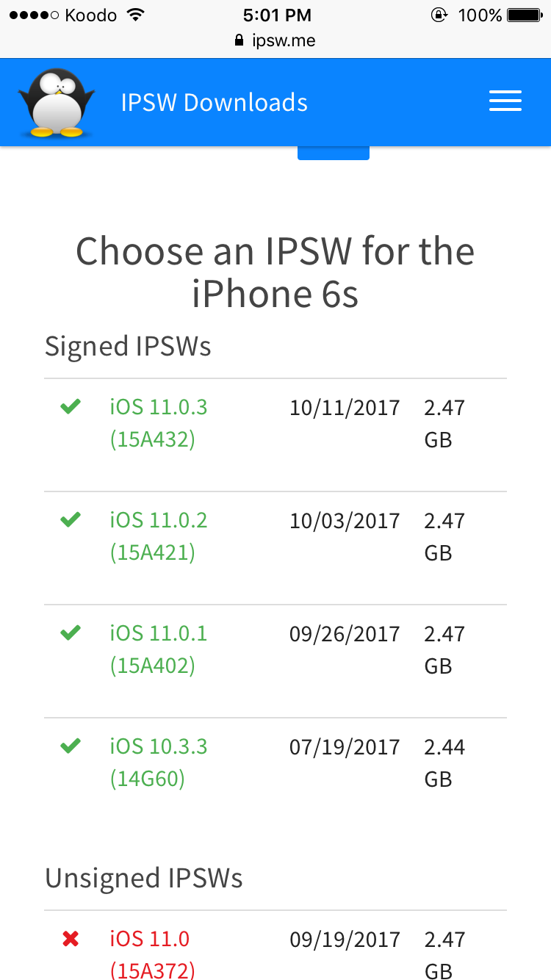Open the iOS 11.0.3 (15A432) download link
Viewport: 551px width, 980px height.
click(159, 423)
